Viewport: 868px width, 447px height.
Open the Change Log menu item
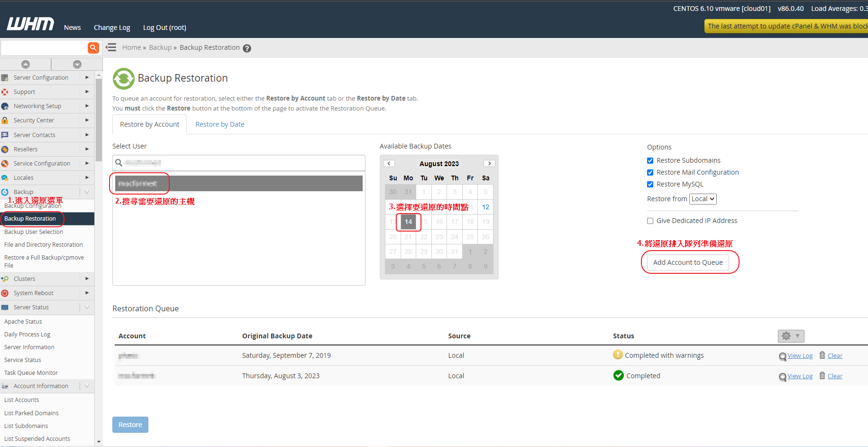(112, 28)
